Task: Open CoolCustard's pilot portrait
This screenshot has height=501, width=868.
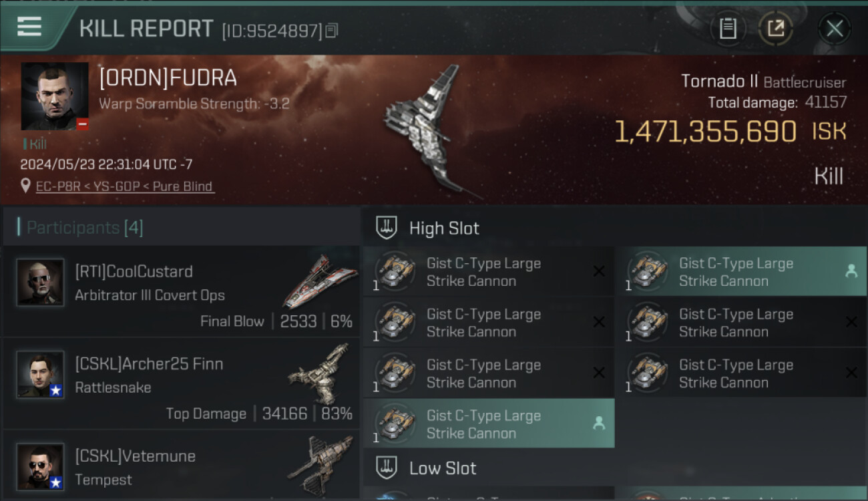Action: tap(40, 283)
